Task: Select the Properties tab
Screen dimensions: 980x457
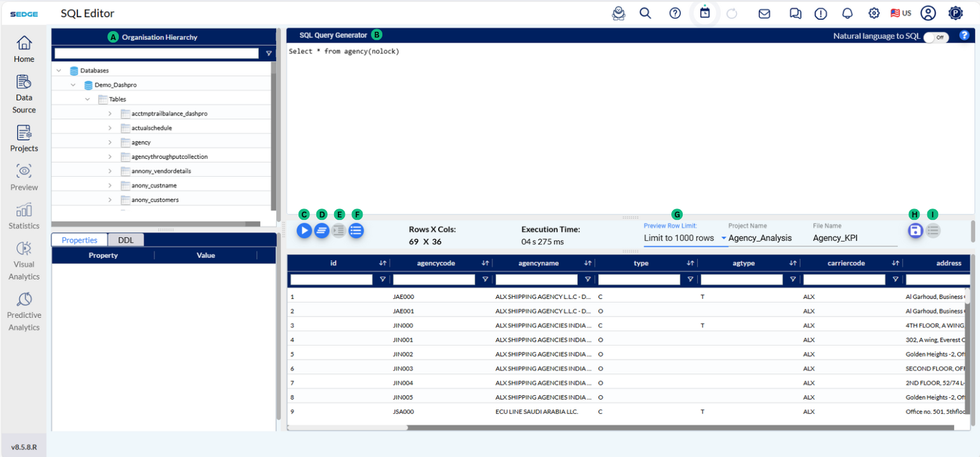Action: point(79,240)
